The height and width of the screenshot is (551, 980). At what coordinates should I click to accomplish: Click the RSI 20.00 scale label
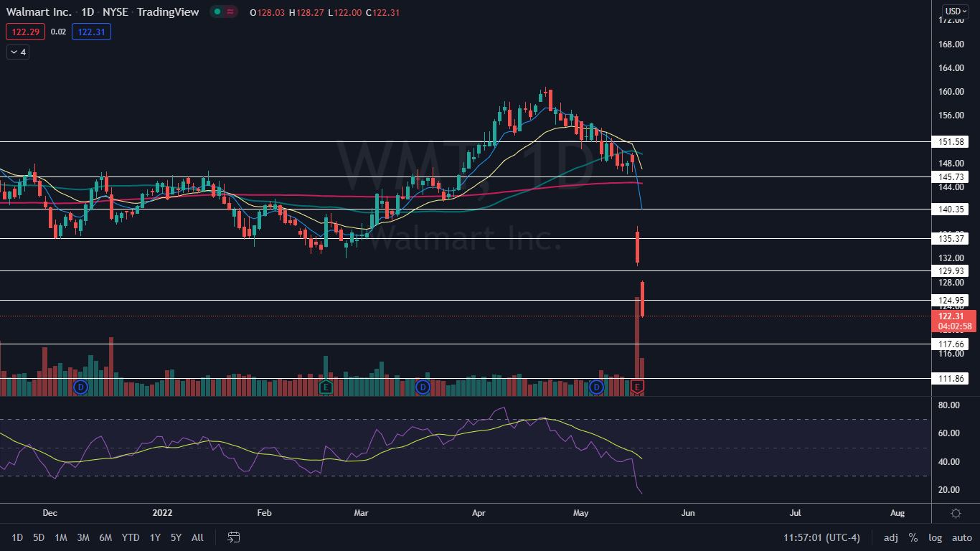coord(948,490)
